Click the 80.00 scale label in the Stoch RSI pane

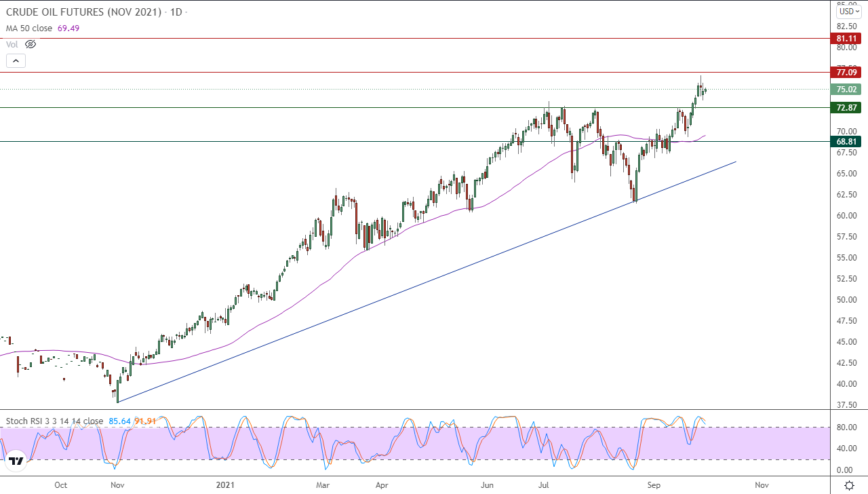click(847, 427)
